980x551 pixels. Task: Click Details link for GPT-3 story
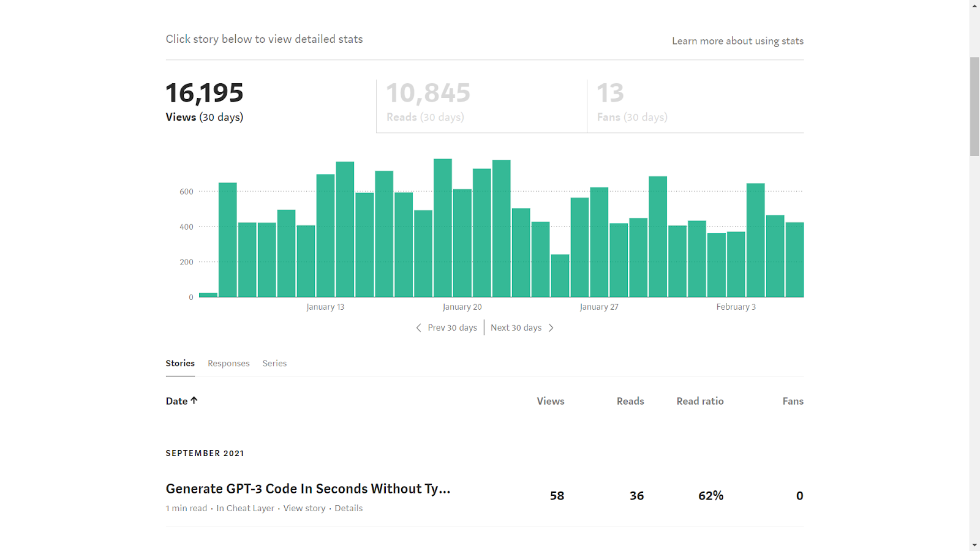(x=349, y=508)
